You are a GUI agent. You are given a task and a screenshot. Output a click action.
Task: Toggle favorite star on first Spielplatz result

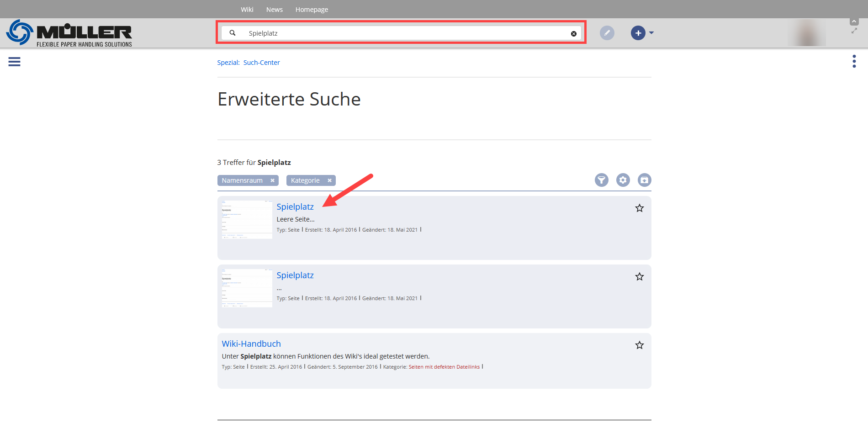(x=639, y=208)
